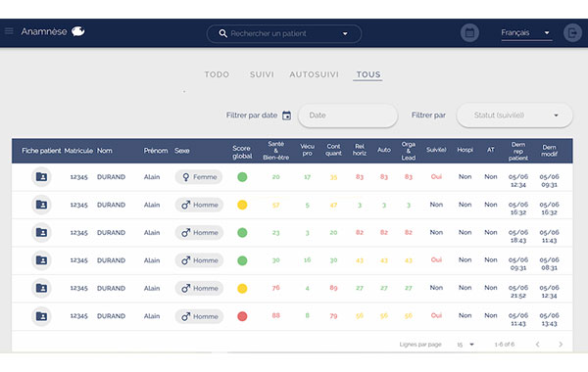588x372 pixels.
Task: Click the Anamnèse logo
Action: (53, 31)
